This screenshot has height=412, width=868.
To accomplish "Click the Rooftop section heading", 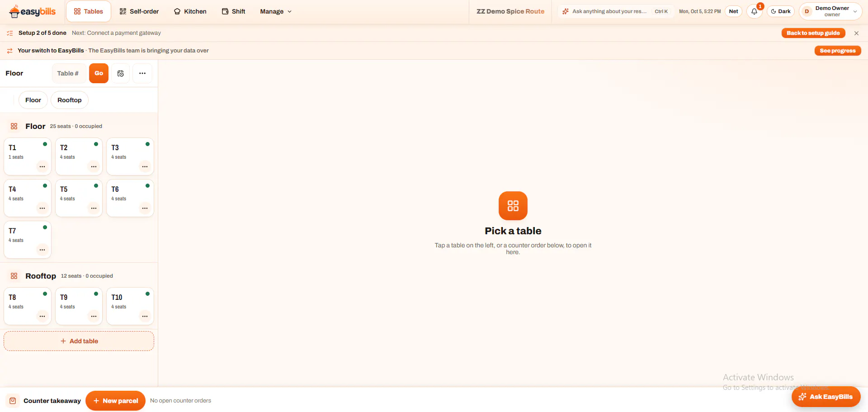I will [41, 276].
